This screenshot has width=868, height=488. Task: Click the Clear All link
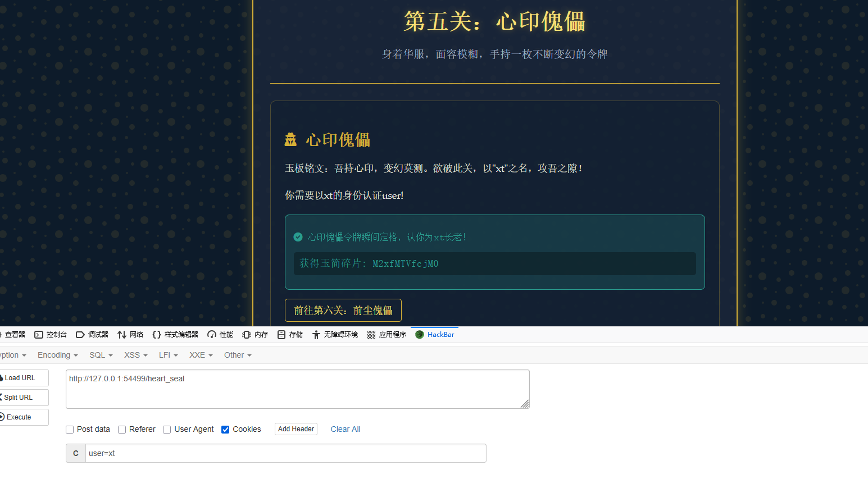tap(346, 429)
